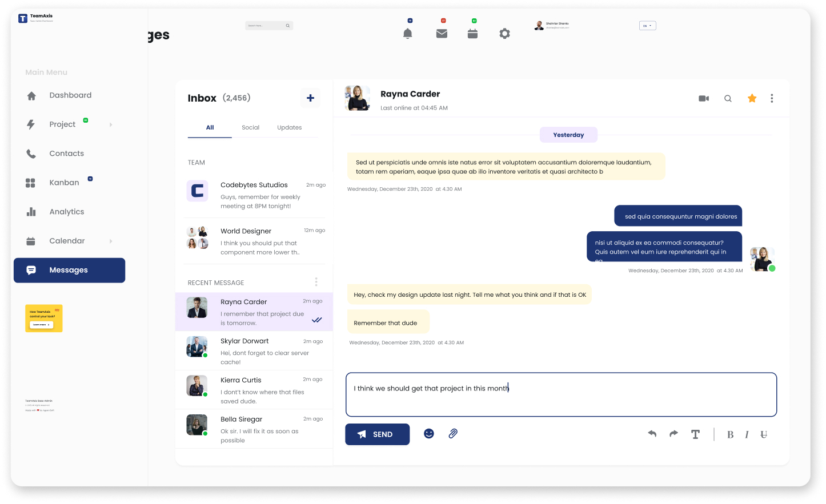
Task: Undo the last edit in the composer
Action: tap(652, 434)
